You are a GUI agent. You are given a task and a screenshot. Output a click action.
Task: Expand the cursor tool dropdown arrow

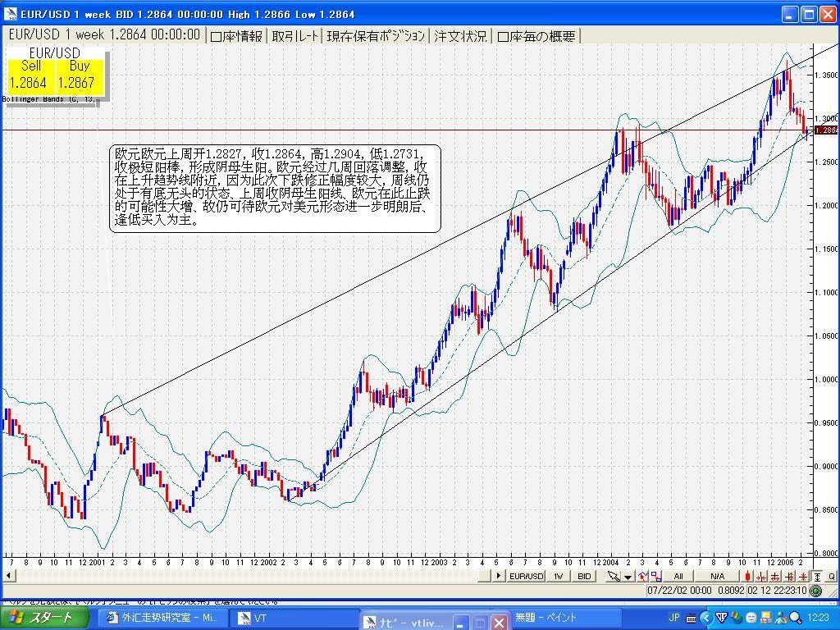coord(628,576)
